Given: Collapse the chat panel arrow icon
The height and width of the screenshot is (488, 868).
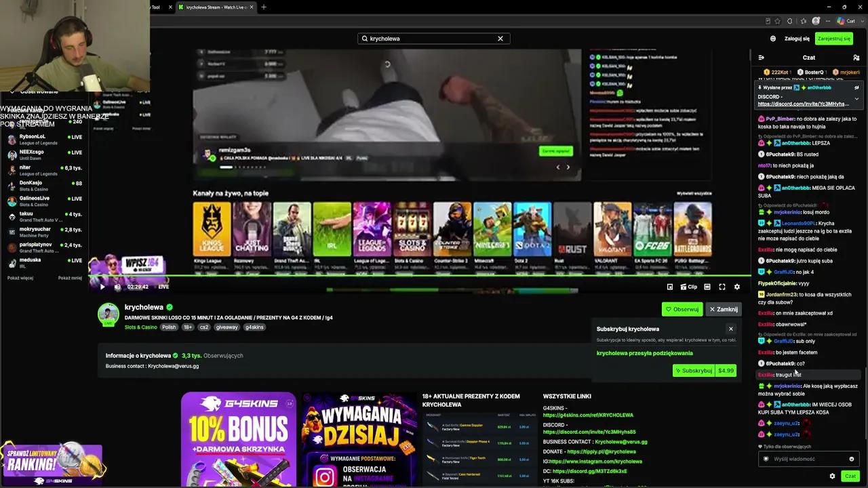Looking at the screenshot, I should [761, 58].
